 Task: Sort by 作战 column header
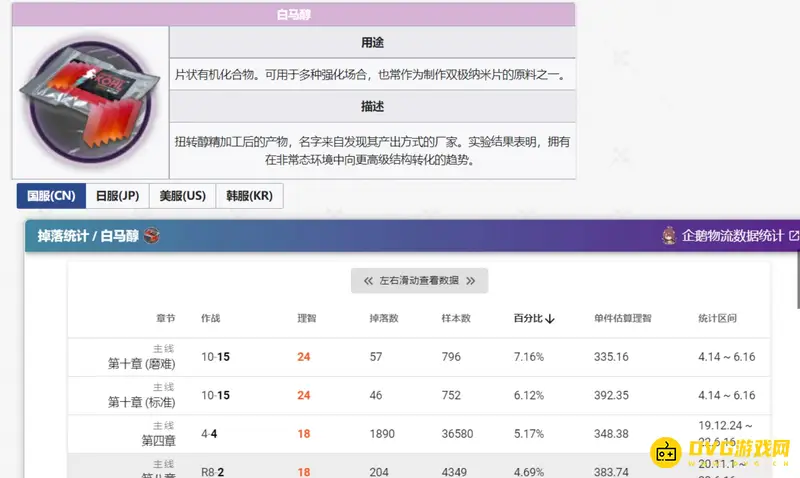click(210, 318)
